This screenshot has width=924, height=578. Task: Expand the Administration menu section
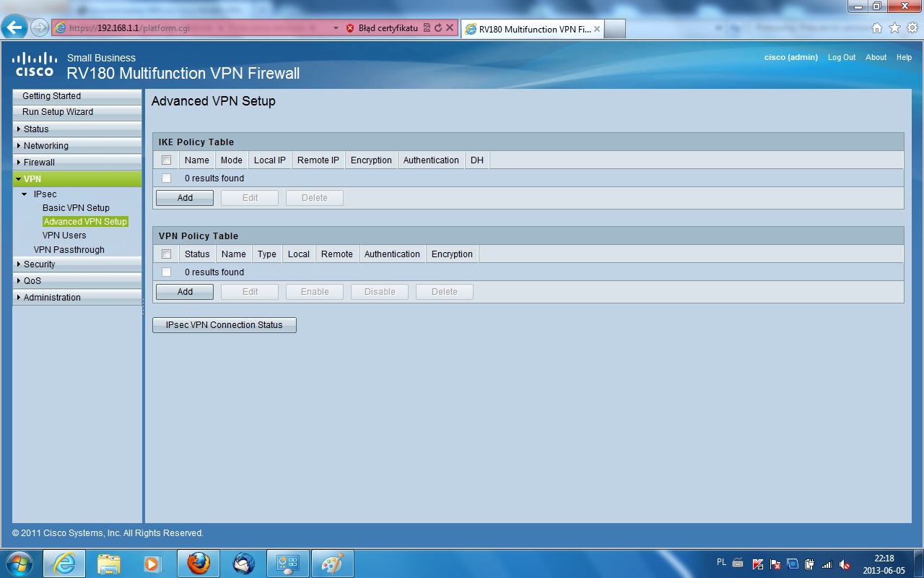pyautogui.click(x=77, y=298)
